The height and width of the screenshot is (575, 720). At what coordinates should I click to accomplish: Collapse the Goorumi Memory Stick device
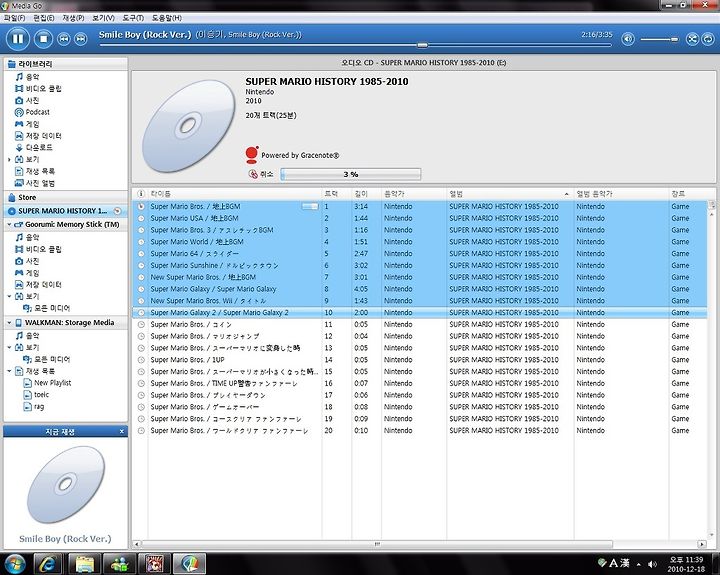click(x=9, y=225)
